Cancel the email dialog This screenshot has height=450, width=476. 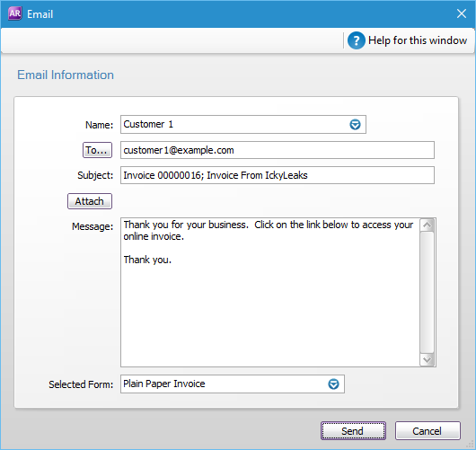tap(428, 430)
